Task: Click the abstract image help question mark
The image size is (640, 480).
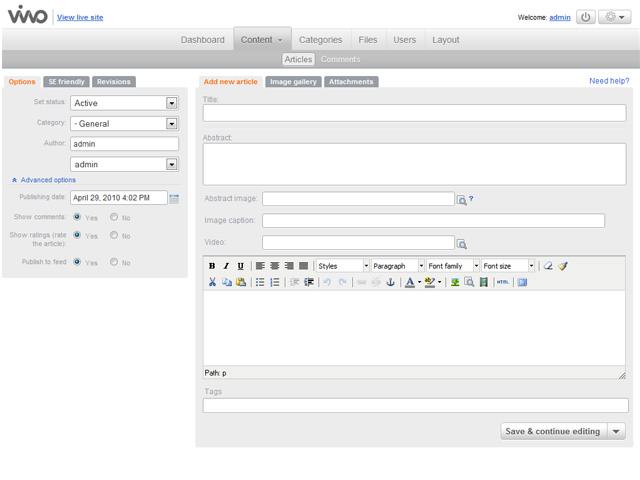Action: (471, 198)
